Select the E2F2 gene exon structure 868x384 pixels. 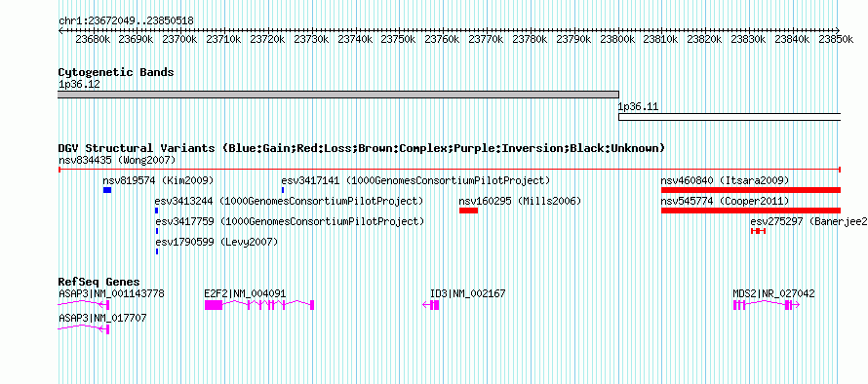tap(259, 305)
